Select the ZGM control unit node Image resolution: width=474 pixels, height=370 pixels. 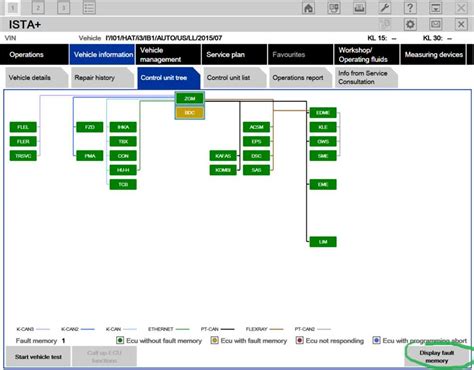pyautogui.click(x=190, y=98)
